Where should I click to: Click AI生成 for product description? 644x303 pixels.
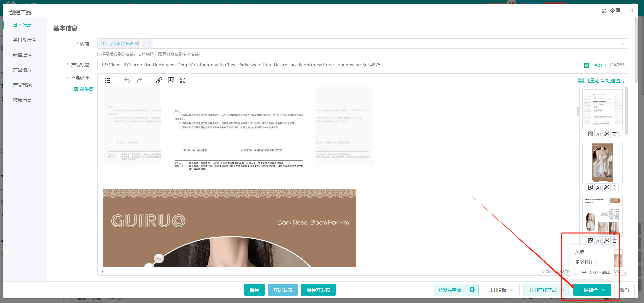point(83,89)
